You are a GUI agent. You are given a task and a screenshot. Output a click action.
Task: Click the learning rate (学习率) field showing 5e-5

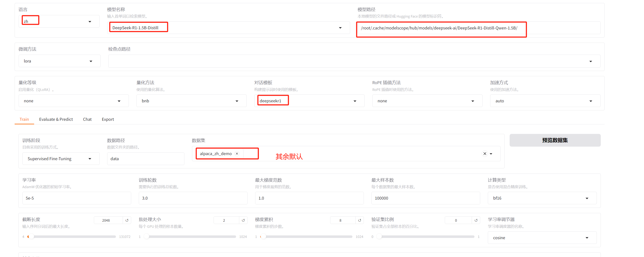[77, 198]
